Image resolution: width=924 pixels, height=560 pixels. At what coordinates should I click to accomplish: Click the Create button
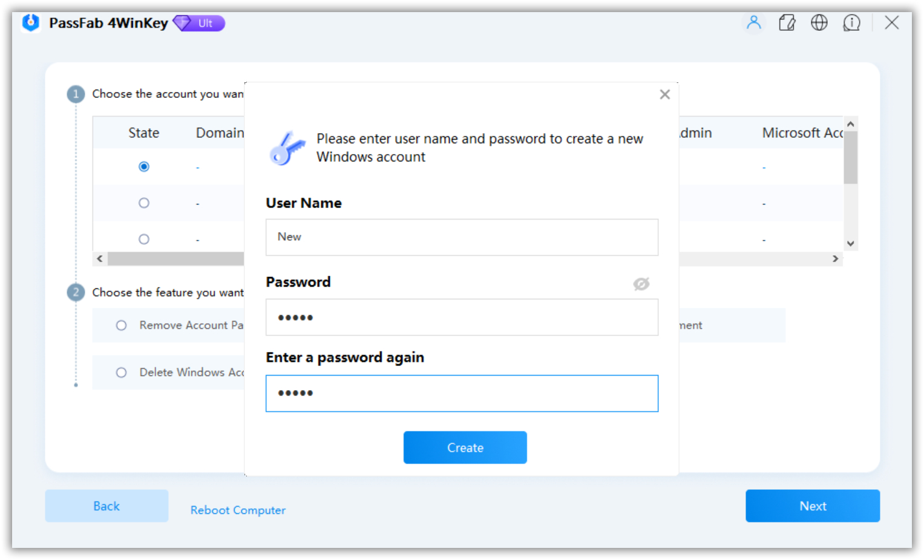click(x=465, y=448)
